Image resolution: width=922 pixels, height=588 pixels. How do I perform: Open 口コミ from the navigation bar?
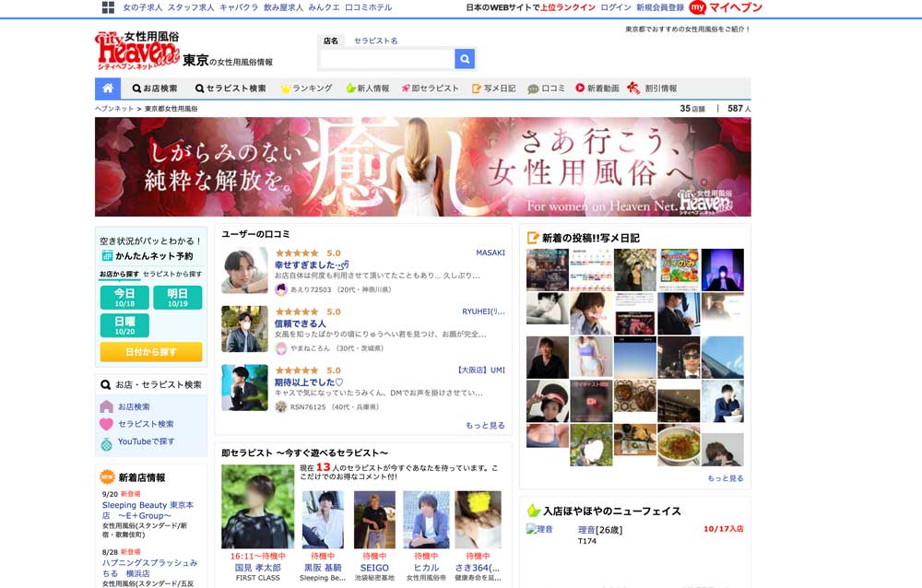click(546, 88)
